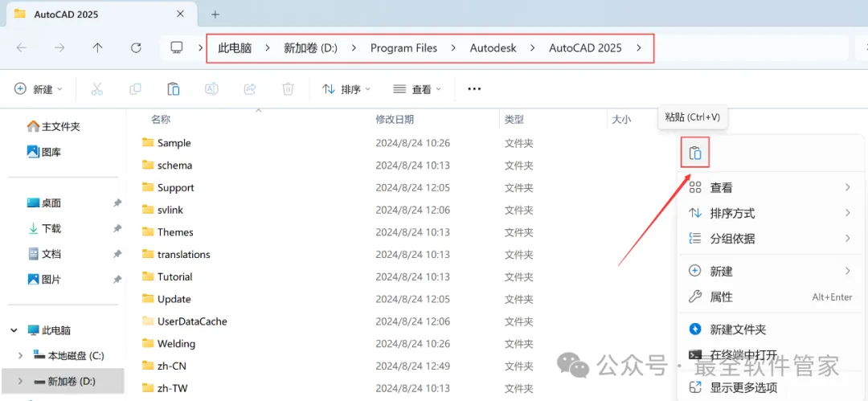Open a new tab with plus button
The image size is (868, 401).
(x=215, y=14)
